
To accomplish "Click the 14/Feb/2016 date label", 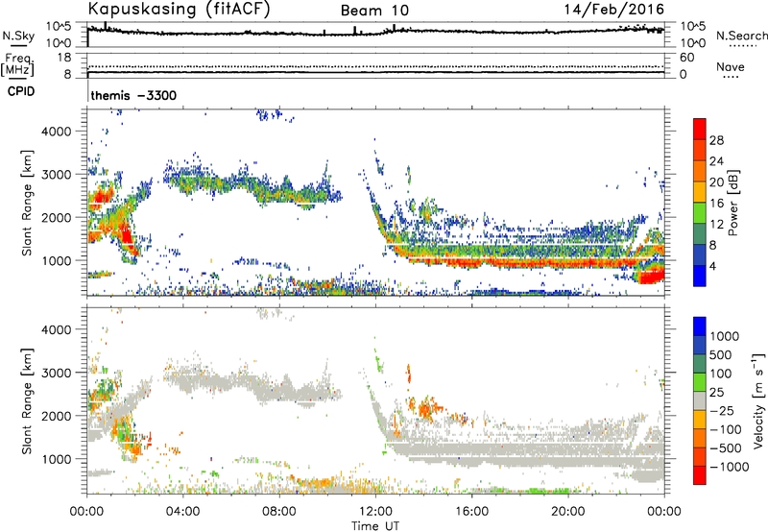I will (x=614, y=9).
